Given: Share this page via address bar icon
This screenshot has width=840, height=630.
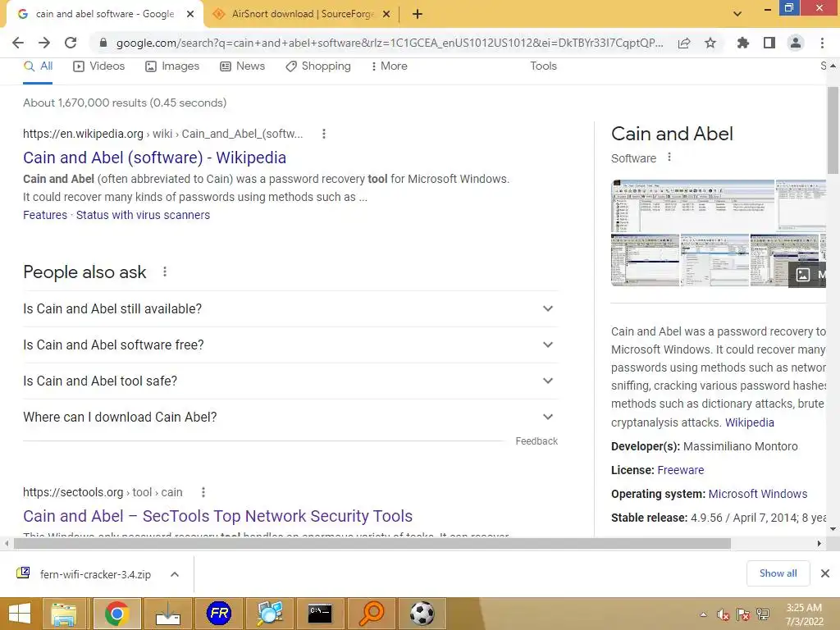Looking at the screenshot, I should point(684,43).
